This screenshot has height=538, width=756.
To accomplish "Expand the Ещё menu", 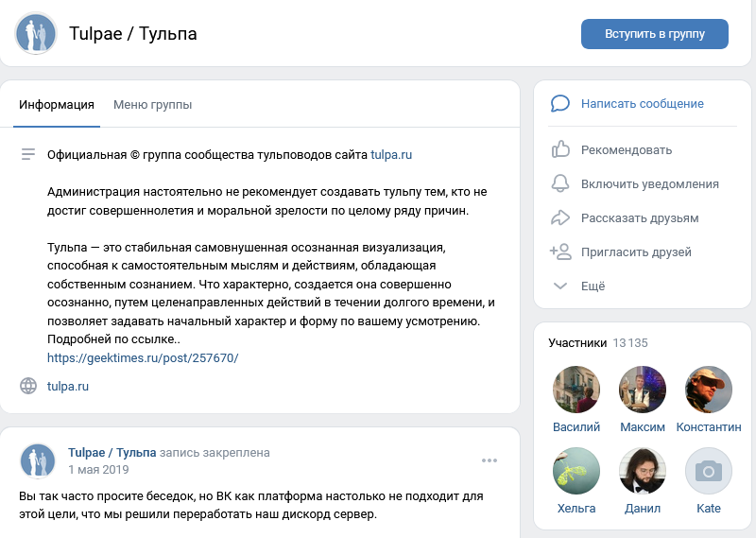I will coord(593,286).
